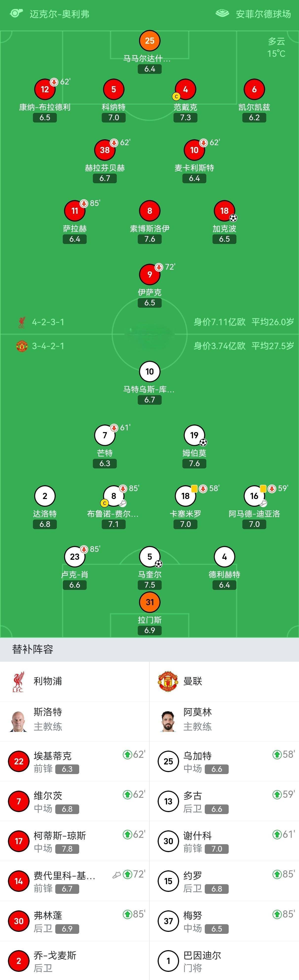
Task: Tap Mbeumo's number 19 white player circle
Action: point(194,435)
